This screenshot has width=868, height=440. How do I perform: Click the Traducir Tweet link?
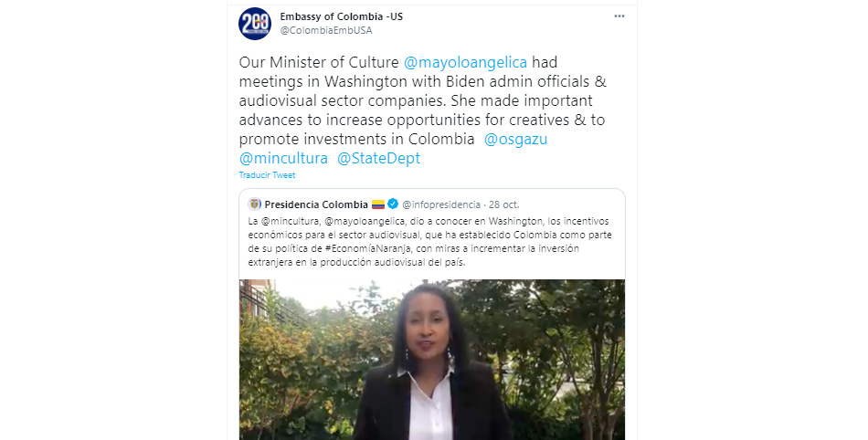(267, 174)
